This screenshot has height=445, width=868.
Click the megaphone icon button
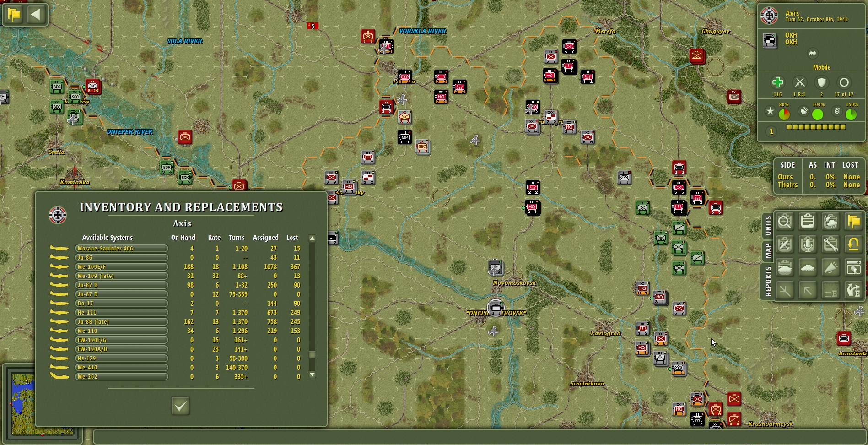coord(830,268)
